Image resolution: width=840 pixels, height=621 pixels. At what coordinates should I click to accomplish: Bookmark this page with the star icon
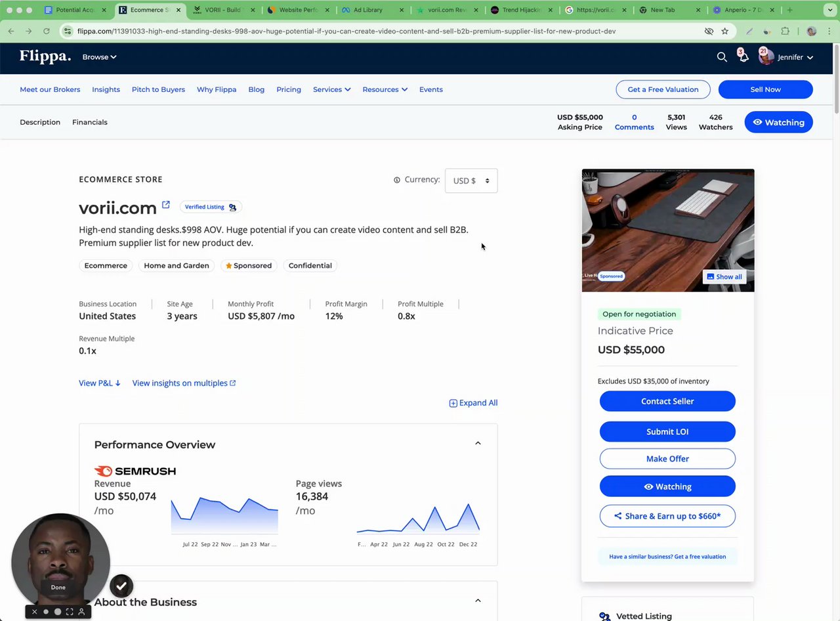[x=724, y=31]
